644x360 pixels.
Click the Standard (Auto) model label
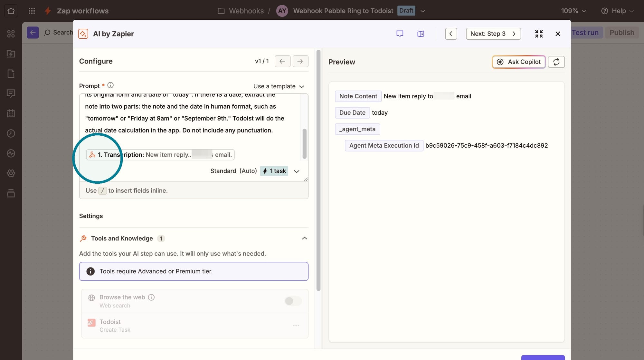click(x=233, y=171)
